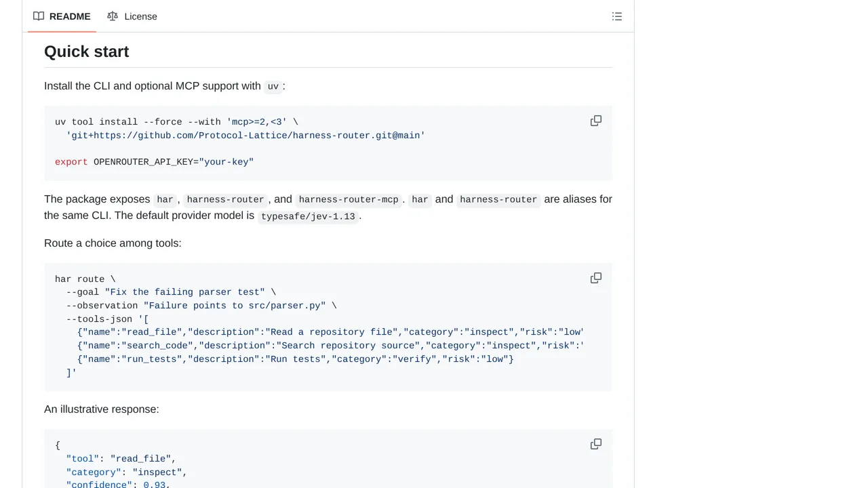The height and width of the screenshot is (488, 868).
Task: Open the README tab
Action: [x=62, y=16]
